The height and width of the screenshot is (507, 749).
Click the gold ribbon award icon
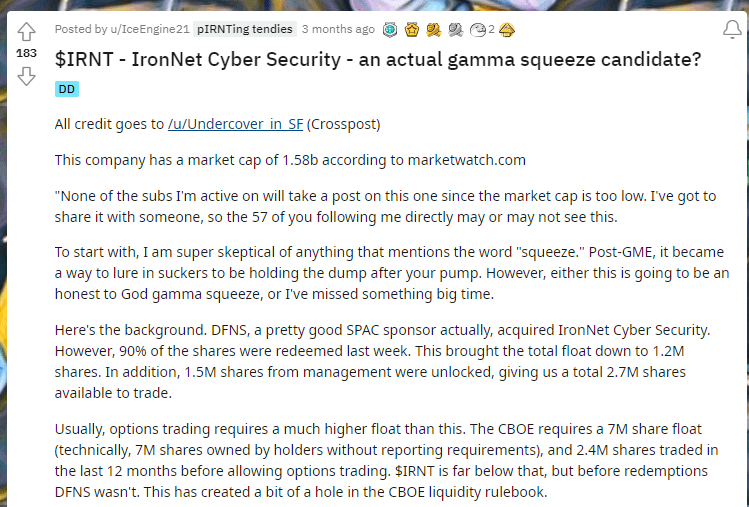point(433,30)
